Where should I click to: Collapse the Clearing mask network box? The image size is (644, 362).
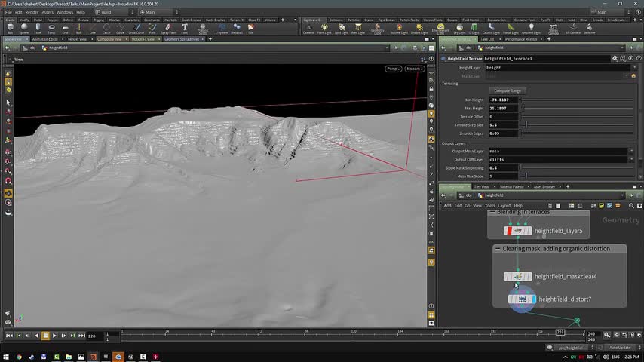[x=498, y=249]
